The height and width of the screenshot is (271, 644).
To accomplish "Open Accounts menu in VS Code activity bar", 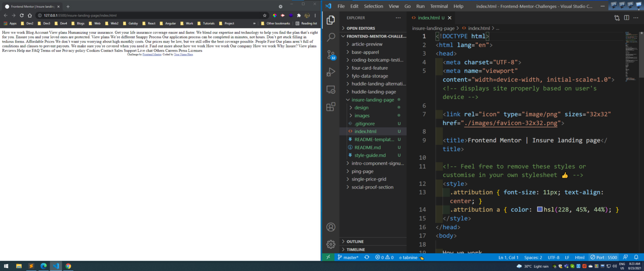I will click(x=330, y=227).
